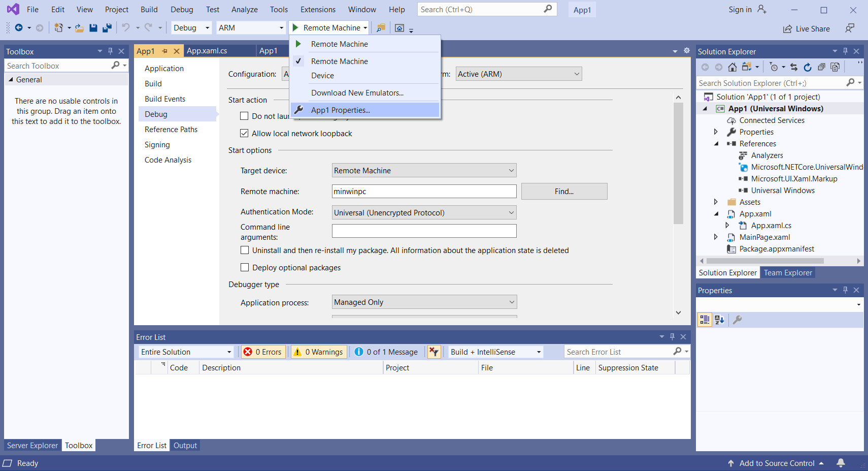Image resolution: width=868 pixels, height=471 pixels.
Task: Select Download New Emulators... menu entry
Action: click(x=365, y=92)
